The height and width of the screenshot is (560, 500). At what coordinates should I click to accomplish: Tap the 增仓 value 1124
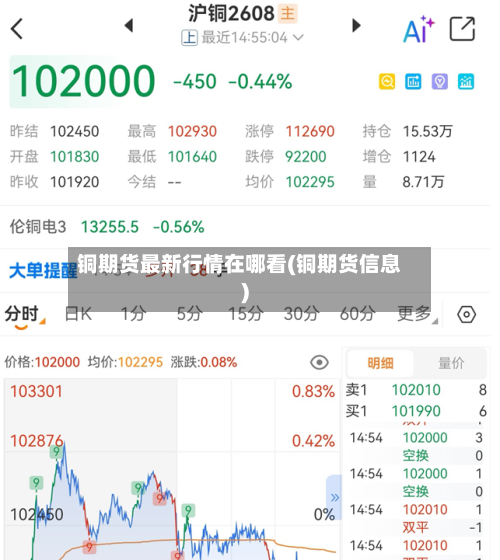419,157
